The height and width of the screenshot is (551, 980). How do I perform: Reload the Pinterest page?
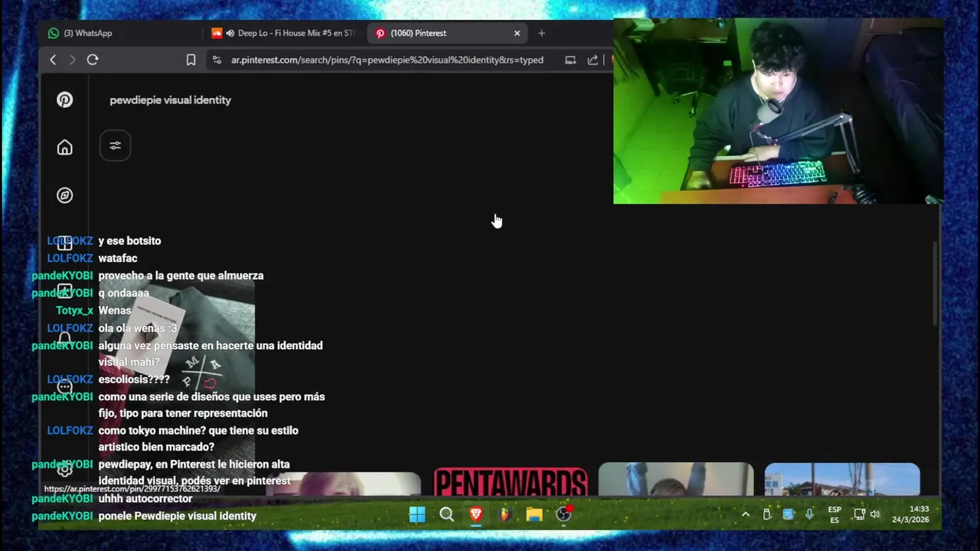tap(93, 60)
